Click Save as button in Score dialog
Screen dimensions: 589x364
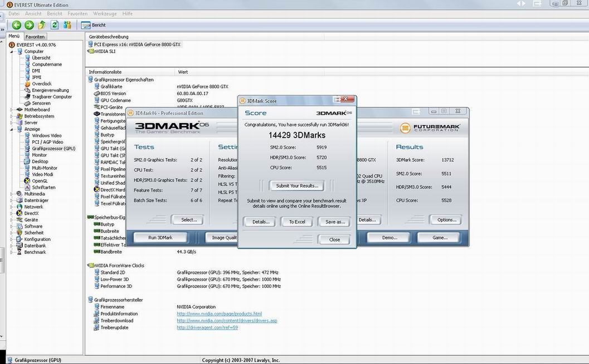tap(335, 222)
